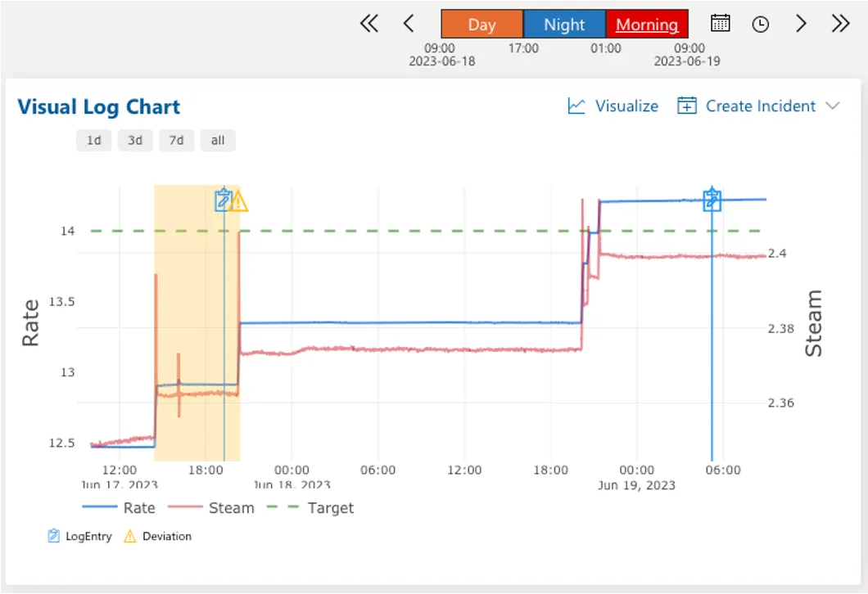Open the log entry marker near 18:00 Jun 17
Viewport: 868px width, 594px height.
point(223,200)
